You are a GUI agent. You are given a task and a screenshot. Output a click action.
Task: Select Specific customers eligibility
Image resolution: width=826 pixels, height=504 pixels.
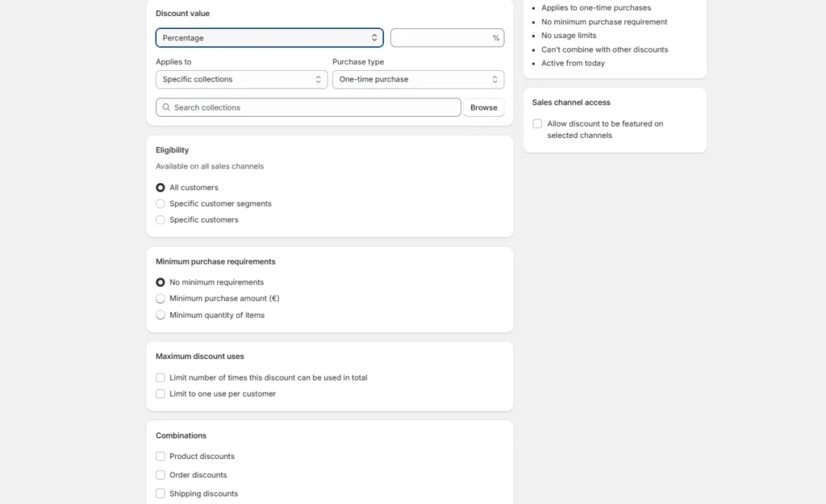161,219
